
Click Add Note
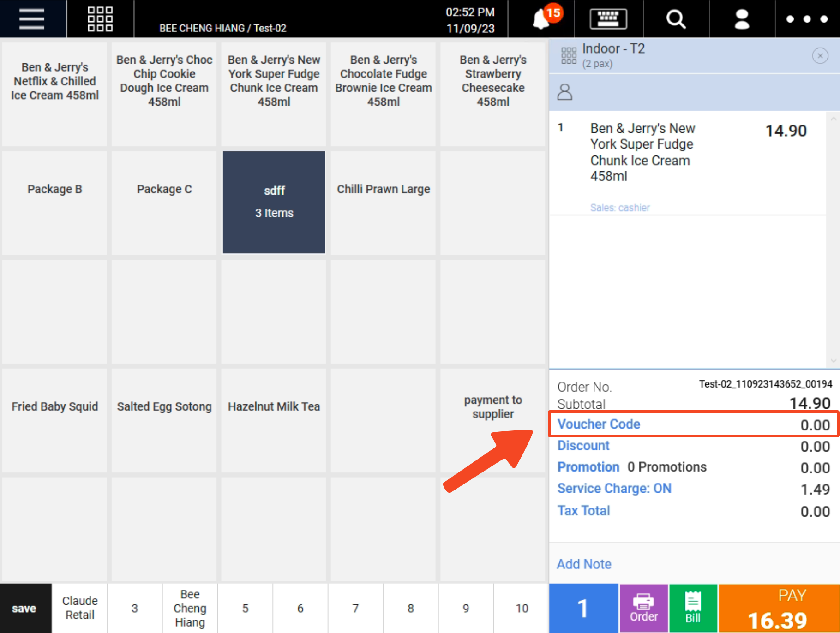[584, 564]
